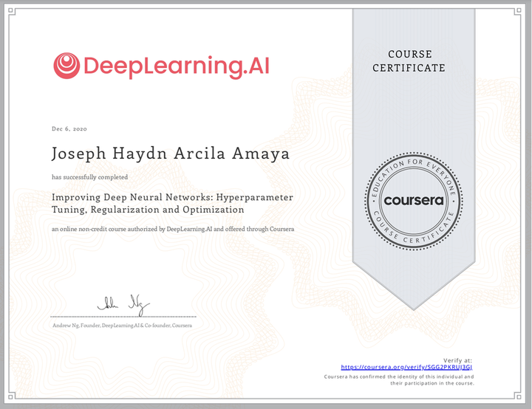This screenshot has width=532, height=409.
Task: Open the coursera.org verify link
Action: click(x=406, y=367)
